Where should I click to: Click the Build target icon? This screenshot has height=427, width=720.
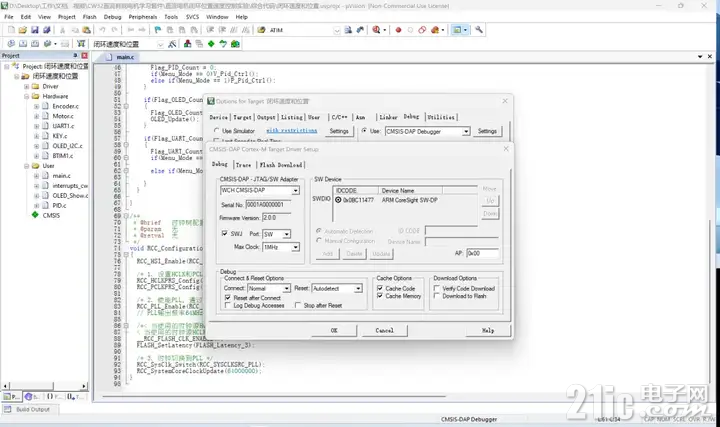(22, 44)
